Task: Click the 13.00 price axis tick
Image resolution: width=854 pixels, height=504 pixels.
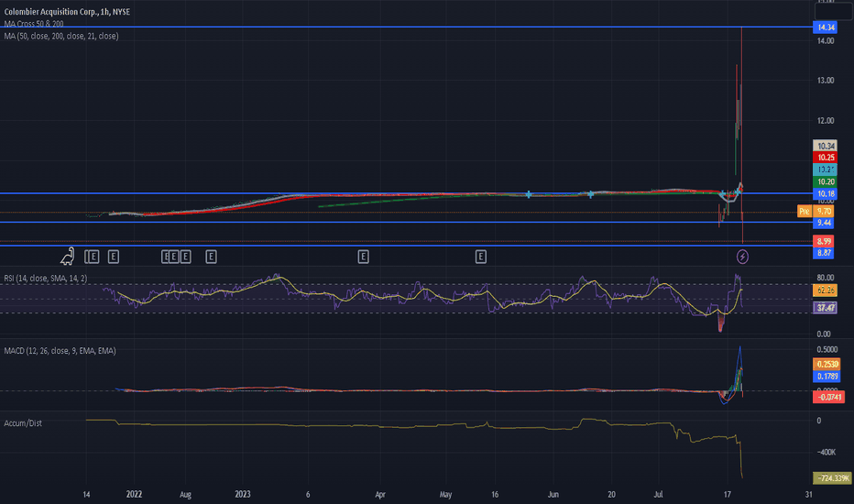Action: click(826, 81)
